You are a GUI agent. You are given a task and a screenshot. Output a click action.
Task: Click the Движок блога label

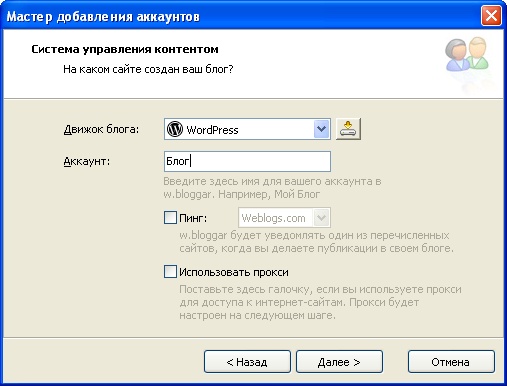[x=101, y=129]
